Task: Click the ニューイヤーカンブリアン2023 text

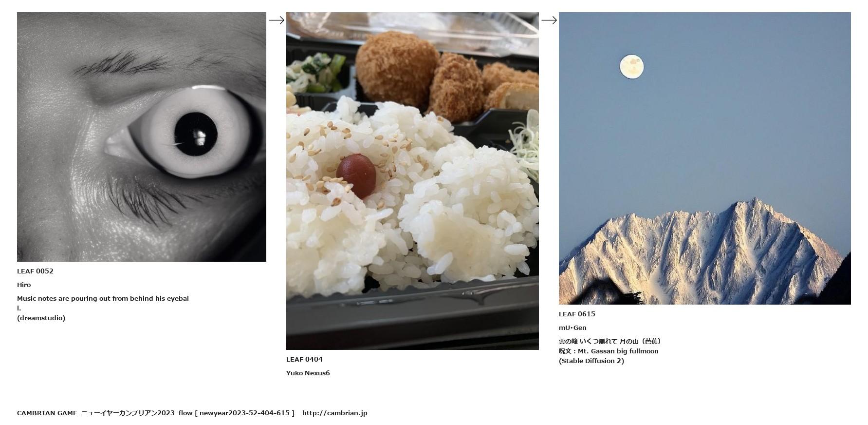Action: click(128, 413)
